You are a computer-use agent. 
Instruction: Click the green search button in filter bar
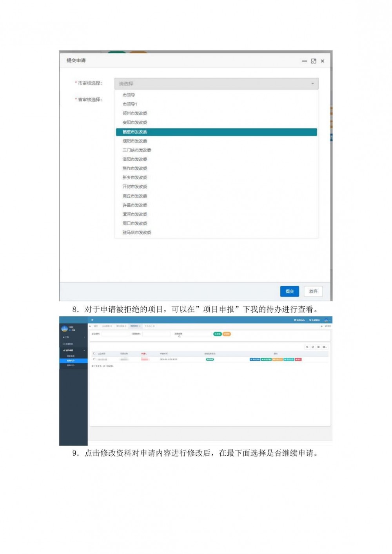click(x=217, y=334)
